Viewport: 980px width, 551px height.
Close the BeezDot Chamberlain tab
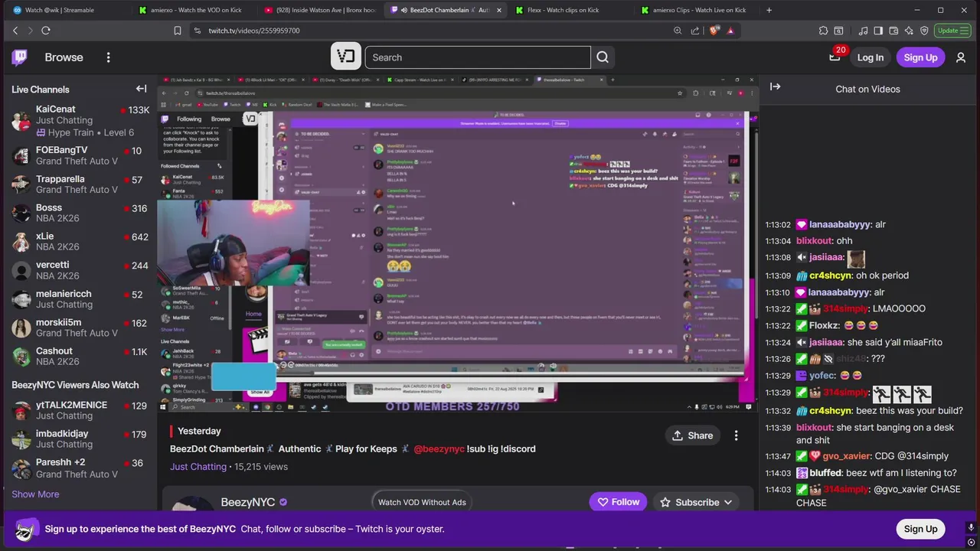point(499,10)
